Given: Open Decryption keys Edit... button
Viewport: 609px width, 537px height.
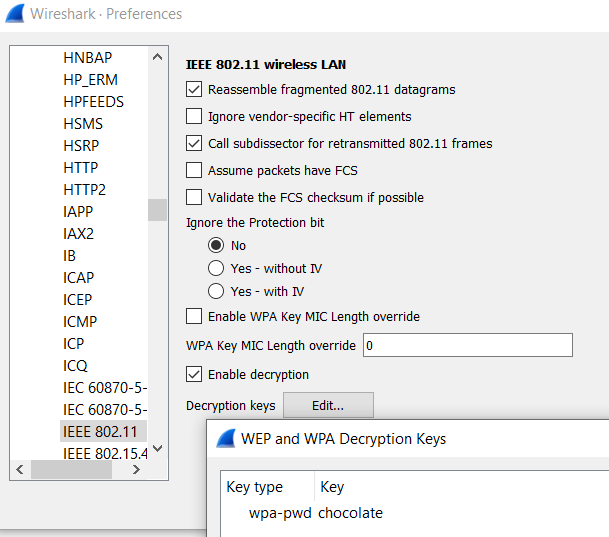Looking at the screenshot, I should [328, 405].
